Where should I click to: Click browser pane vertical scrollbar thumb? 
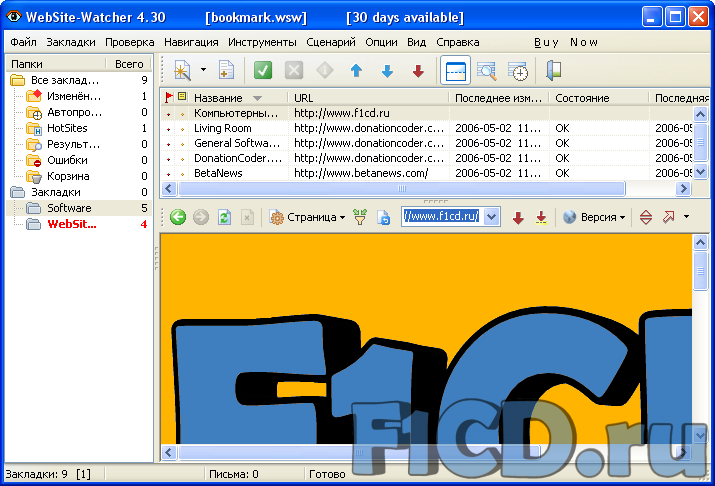[x=700, y=271]
